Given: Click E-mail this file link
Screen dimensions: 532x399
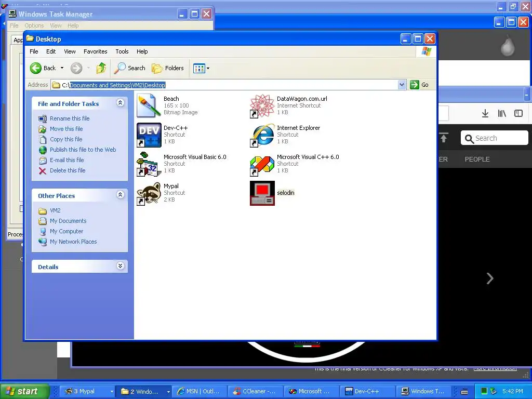Looking at the screenshot, I should [67, 160].
